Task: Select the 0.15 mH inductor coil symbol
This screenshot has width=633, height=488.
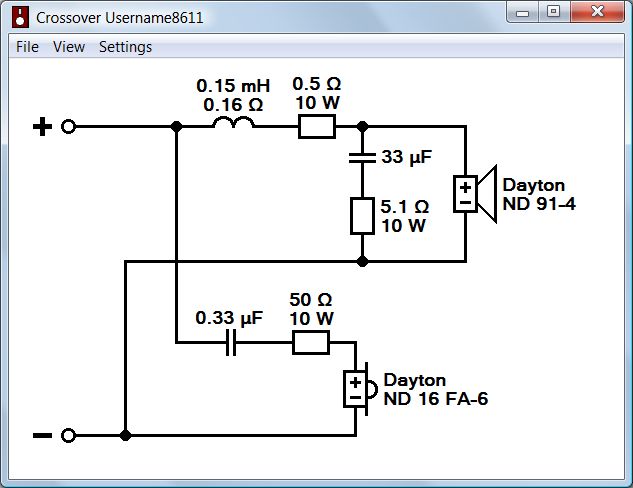Action: point(234,122)
